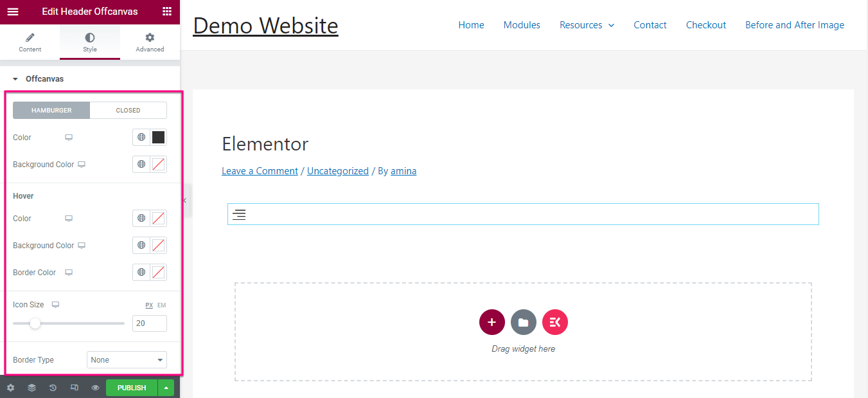Switch to the Advanced tab
The height and width of the screenshot is (398, 868).
(x=150, y=42)
